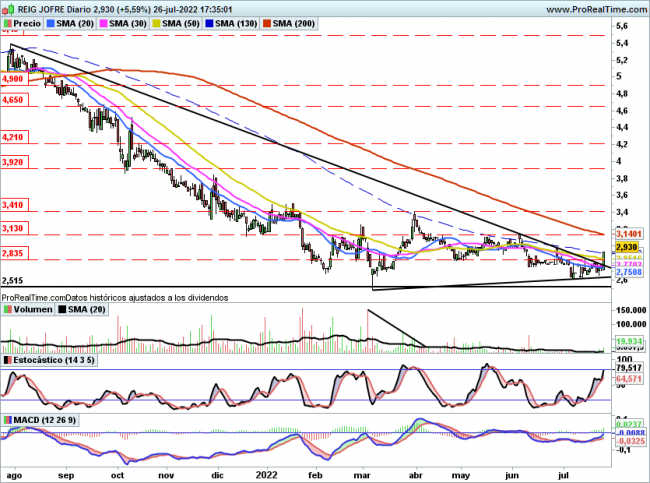The image size is (650, 483).
Task: Click the jul label on time axis
Action: point(563,475)
